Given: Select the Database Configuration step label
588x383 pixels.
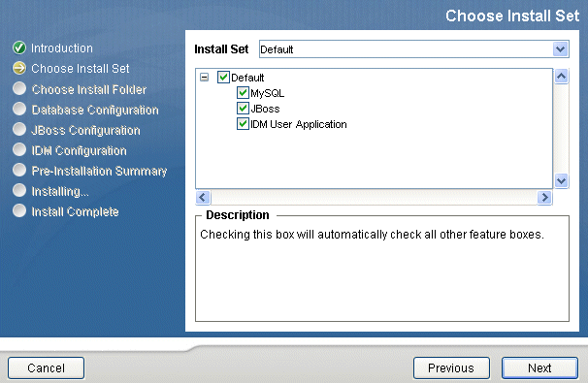Looking at the screenshot, I should [95, 110].
